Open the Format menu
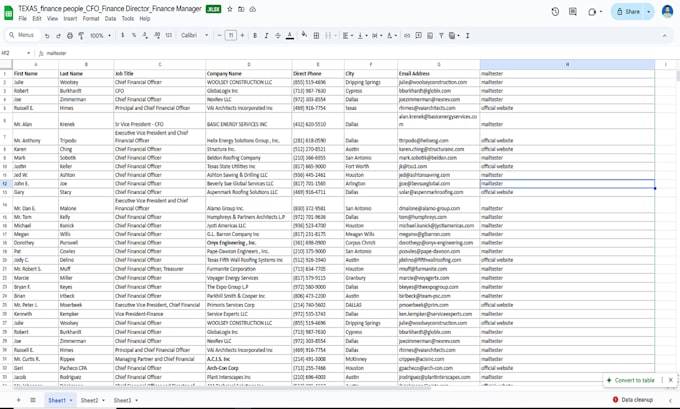The height and width of the screenshot is (409, 680). (91, 19)
